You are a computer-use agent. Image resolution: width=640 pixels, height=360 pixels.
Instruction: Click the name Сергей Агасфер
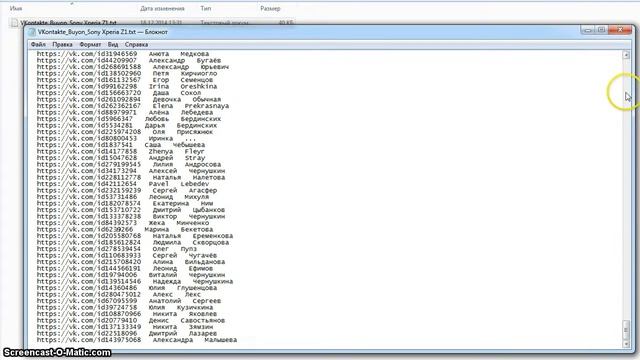click(x=185, y=191)
